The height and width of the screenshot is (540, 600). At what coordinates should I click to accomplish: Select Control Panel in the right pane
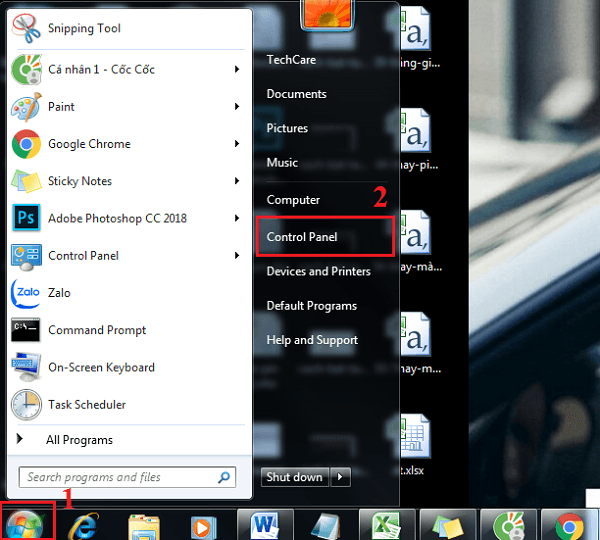pos(302,237)
